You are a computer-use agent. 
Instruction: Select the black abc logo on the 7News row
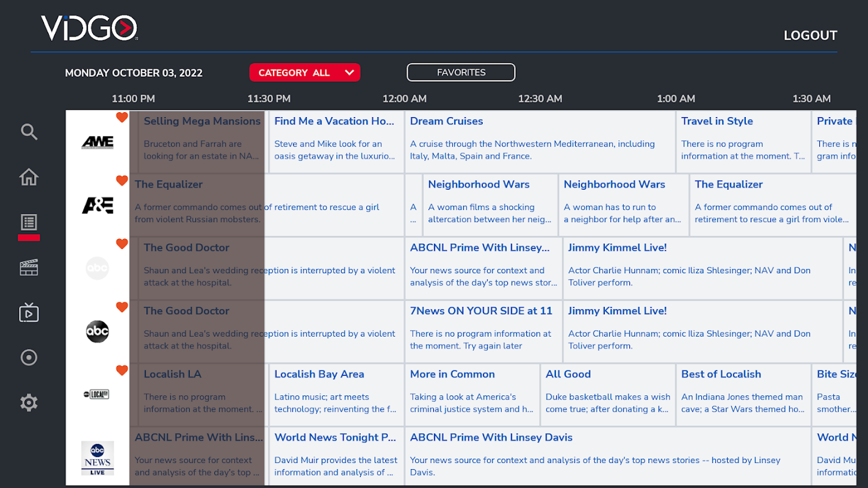97,331
